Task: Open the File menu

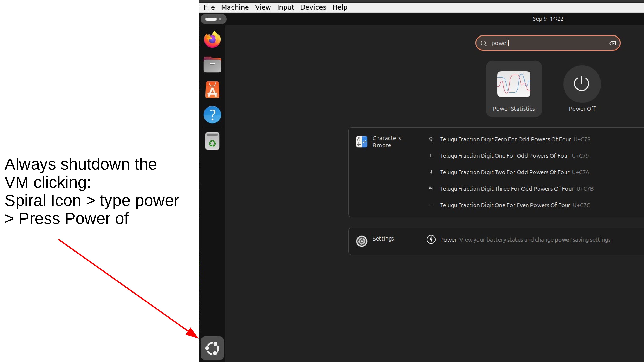Action: click(209, 7)
